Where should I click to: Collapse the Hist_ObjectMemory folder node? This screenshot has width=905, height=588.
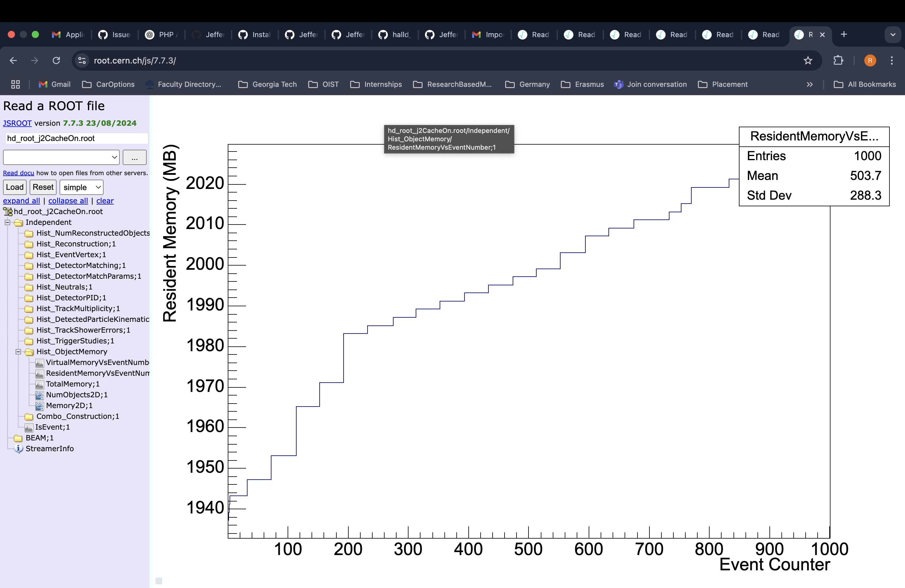(x=18, y=352)
